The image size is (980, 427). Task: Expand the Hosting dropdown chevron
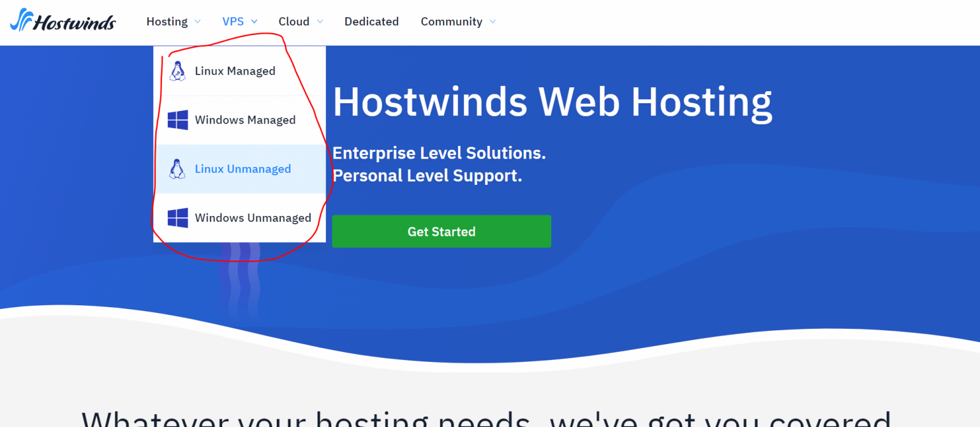point(197,22)
